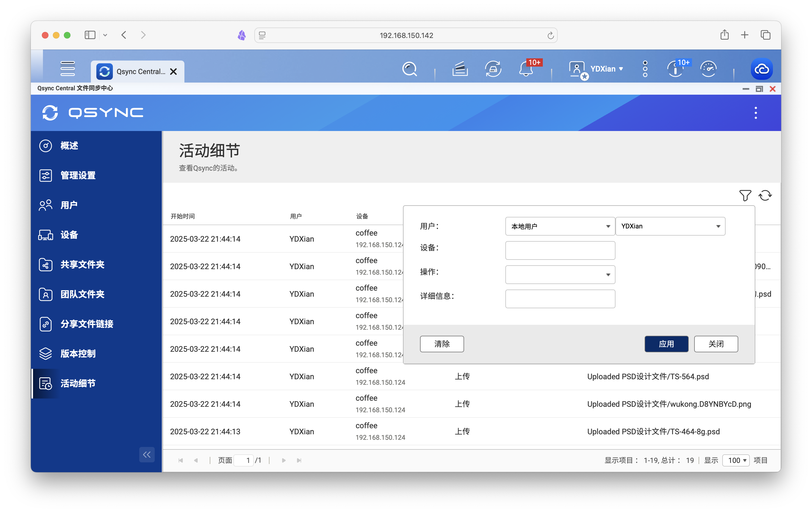Go to previous page of the table
The height and width of the screenshot is (513, 812).
(196, 460)
